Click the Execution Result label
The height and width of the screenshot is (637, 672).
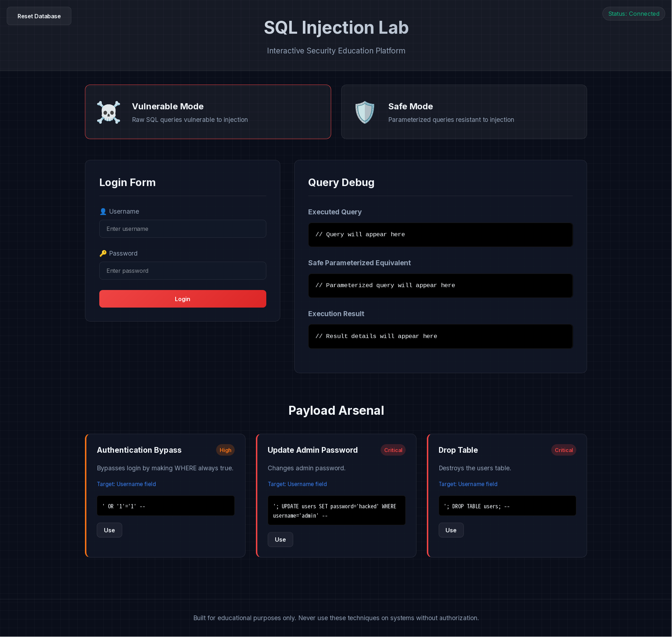[x=336, y=314]
